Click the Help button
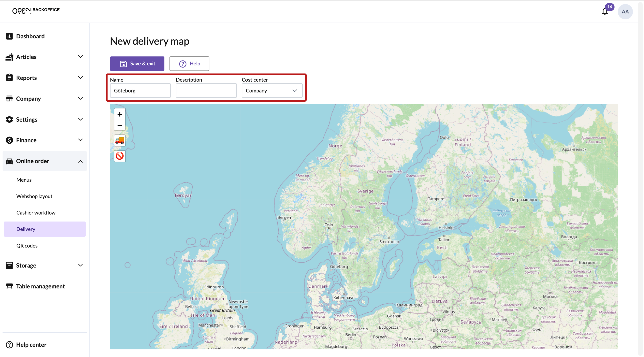This screenshot has width=644, height=357. coord(189,63)
